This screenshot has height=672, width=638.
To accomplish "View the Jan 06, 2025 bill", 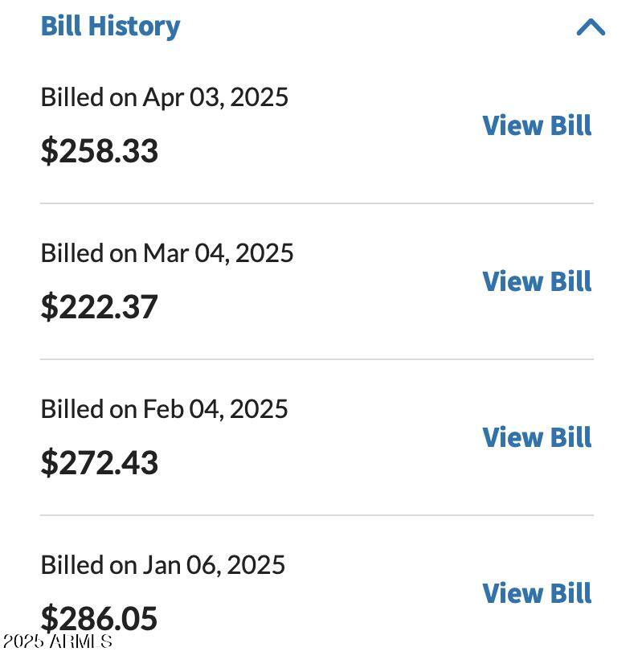I will point(537,593).
